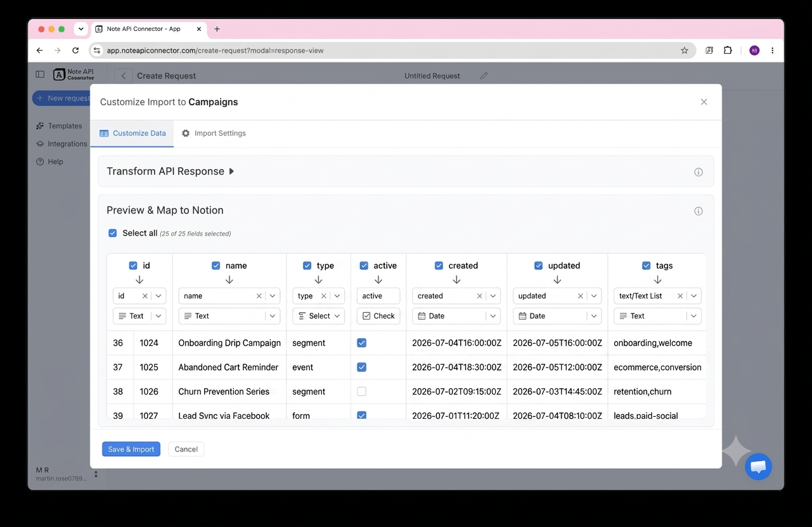This screenshot has width=812, height=527.
Task: Clear the text/Text List mapping
Action: pyautogui.click(x=680, y=296)
